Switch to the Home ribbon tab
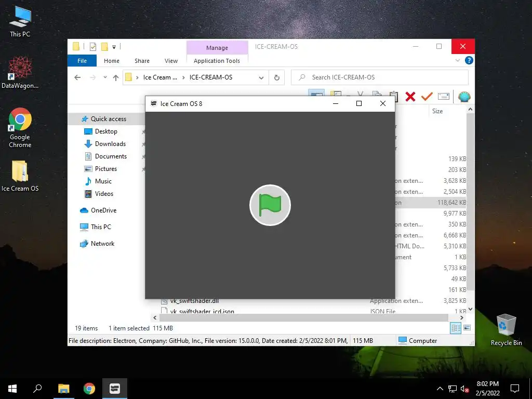This screenshot has width=532, height=399. point(112,61)
